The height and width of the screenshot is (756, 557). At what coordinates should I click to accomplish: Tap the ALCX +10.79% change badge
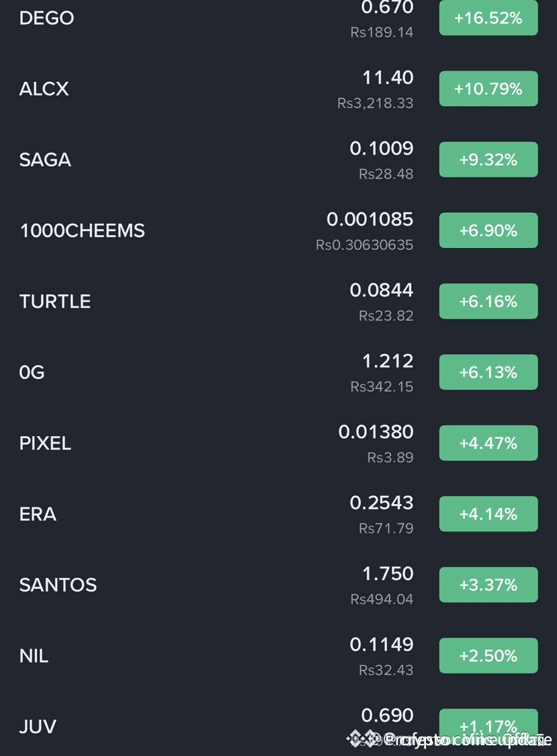click(488, 89)
